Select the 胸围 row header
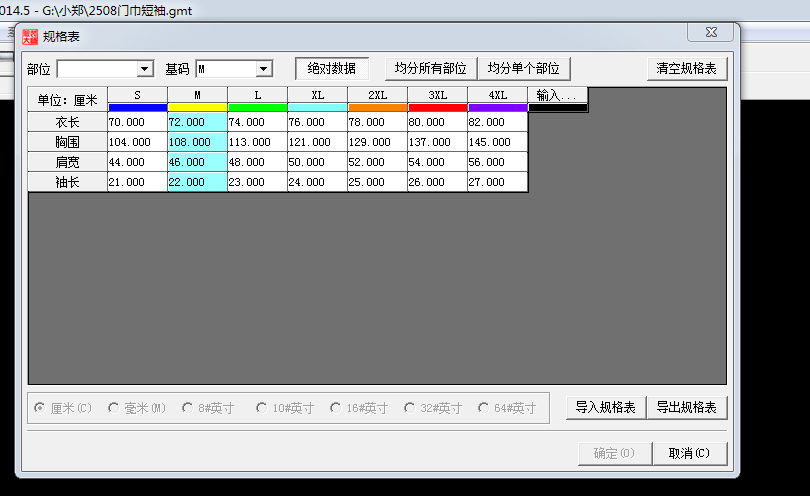Screen dimensions: 810x496 [67, 142]
